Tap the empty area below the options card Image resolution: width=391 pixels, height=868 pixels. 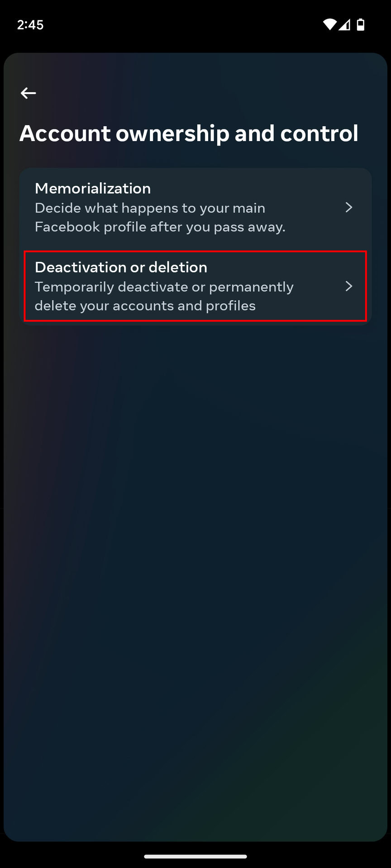195,542
